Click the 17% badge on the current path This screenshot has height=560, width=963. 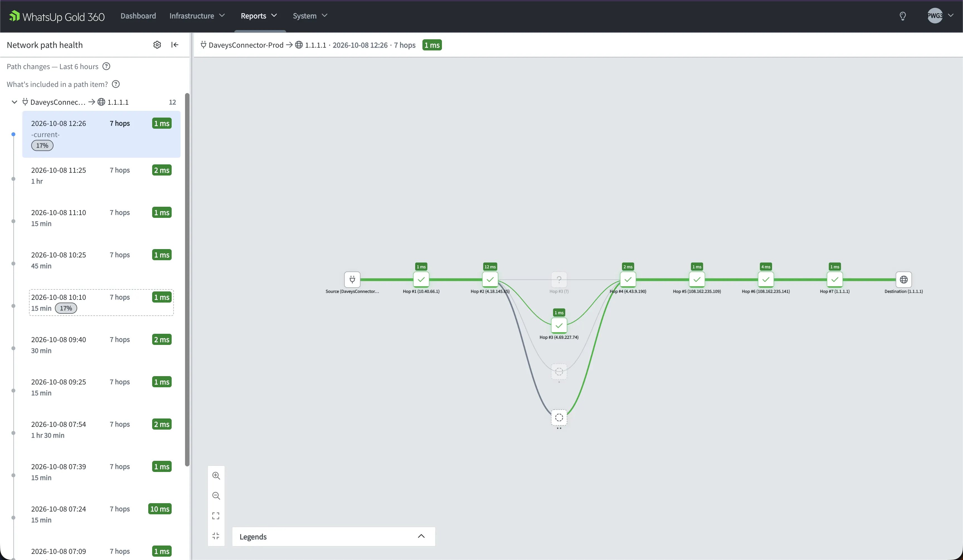pos(42,145)
